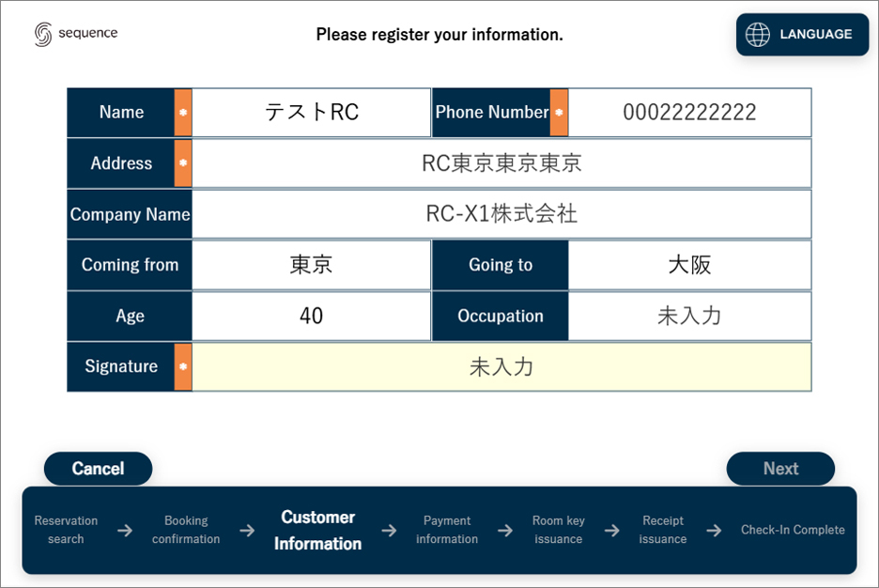
Task: Edit the Name field showing テストRC
Action: point(311,113)
